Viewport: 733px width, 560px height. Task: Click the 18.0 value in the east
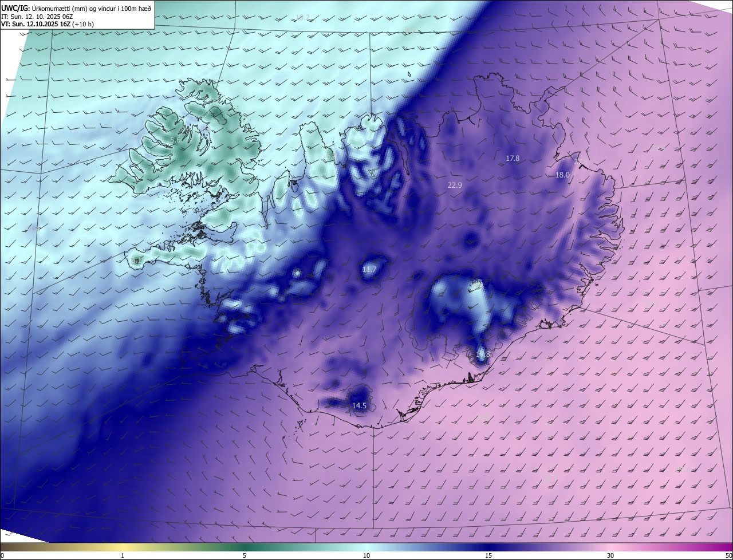tap(562, 175)
